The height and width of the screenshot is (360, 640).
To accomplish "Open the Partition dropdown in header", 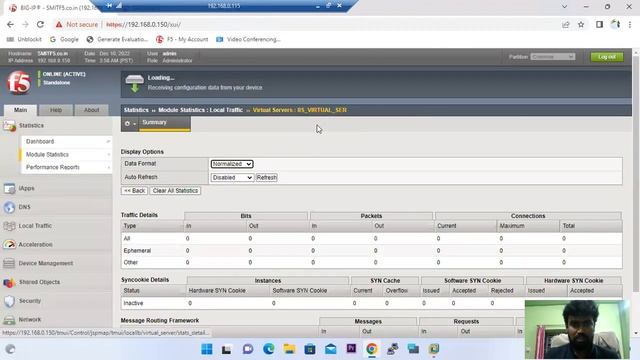I will click(x=553, y=57).
